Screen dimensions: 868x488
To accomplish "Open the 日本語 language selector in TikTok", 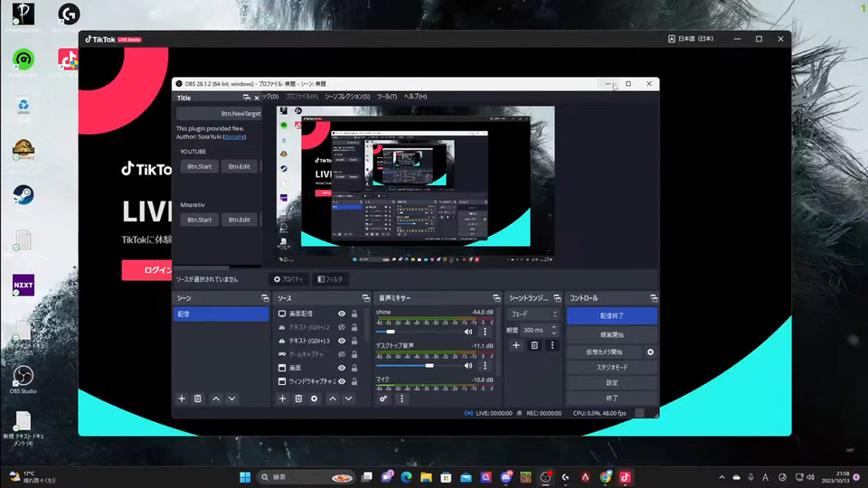I will [691, 39].
